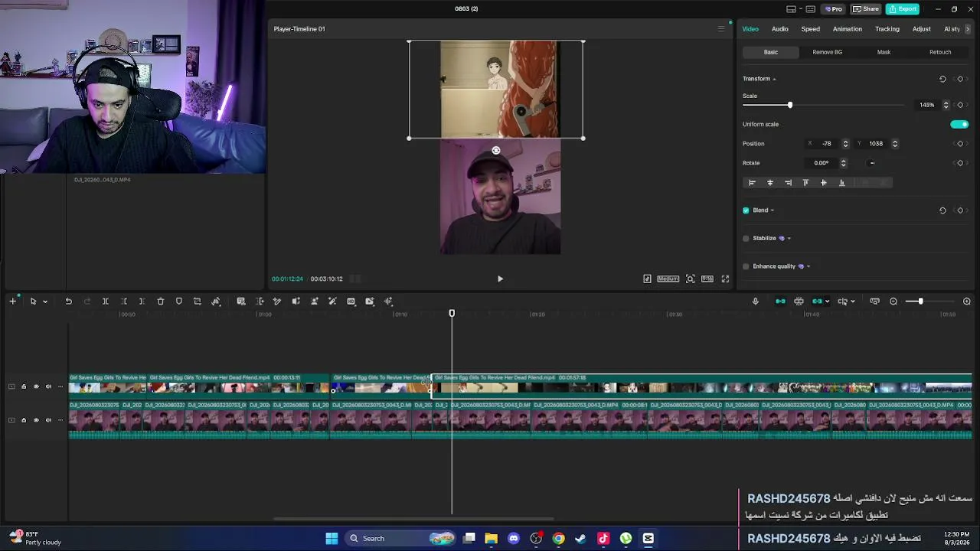Add a keyframe for Position
Screen dimensions: 980x551
coord(960,144)
